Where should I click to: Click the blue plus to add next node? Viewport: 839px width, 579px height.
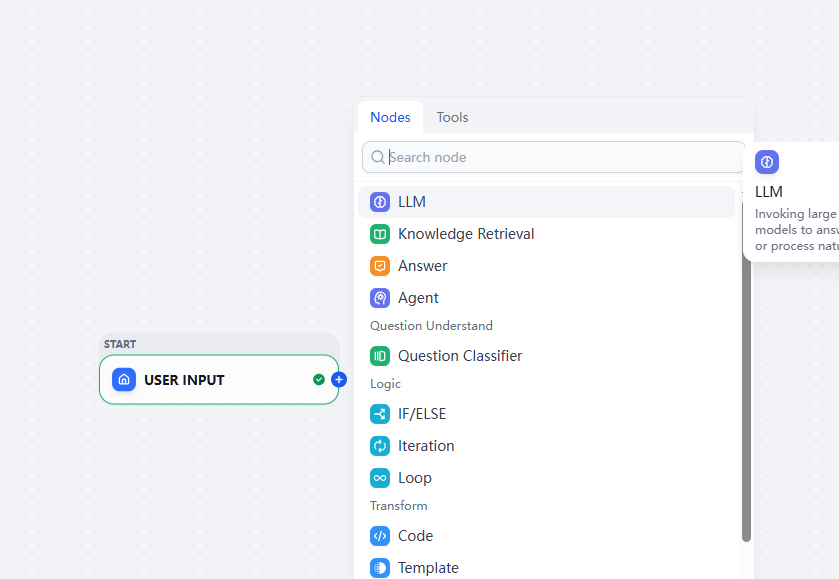tap(339, 380)
